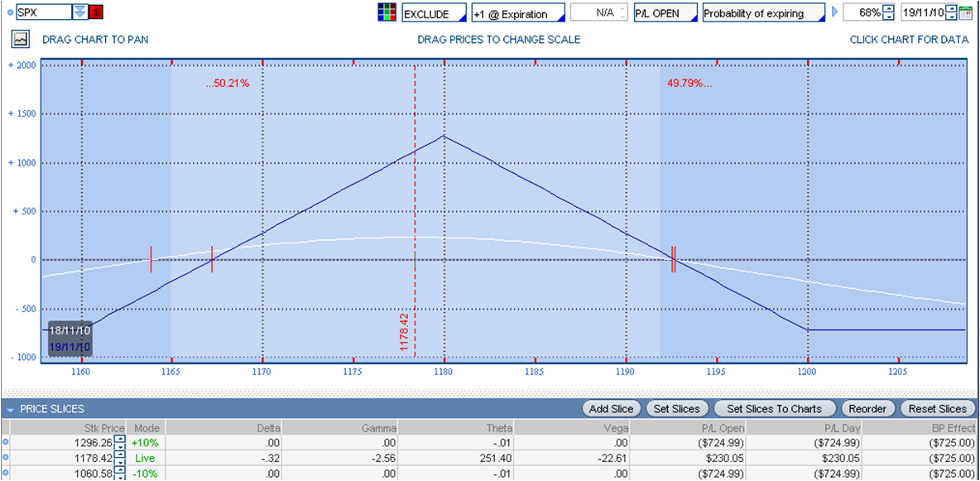The image size is (980, 481).
Task: Click the P/L Open column header
Action: 688,428
